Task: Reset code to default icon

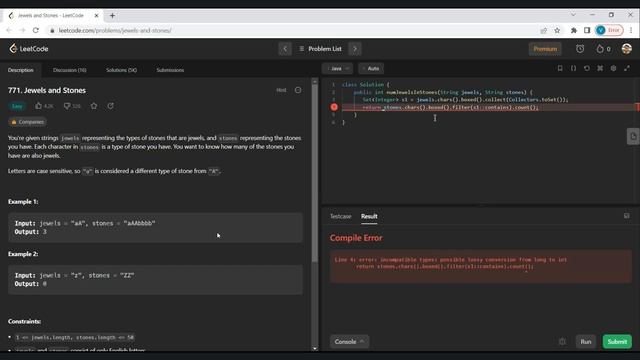Action: 587,68
